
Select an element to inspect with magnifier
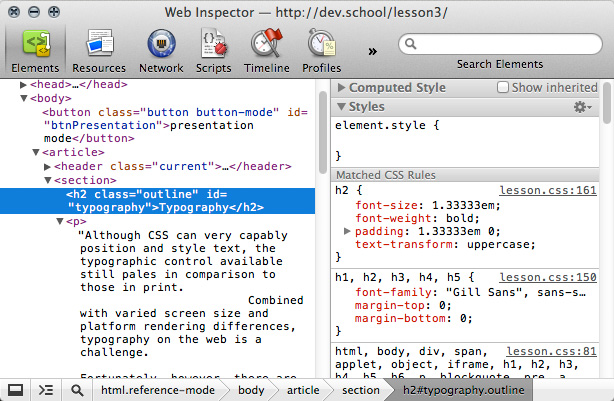[x=77, y=390]
